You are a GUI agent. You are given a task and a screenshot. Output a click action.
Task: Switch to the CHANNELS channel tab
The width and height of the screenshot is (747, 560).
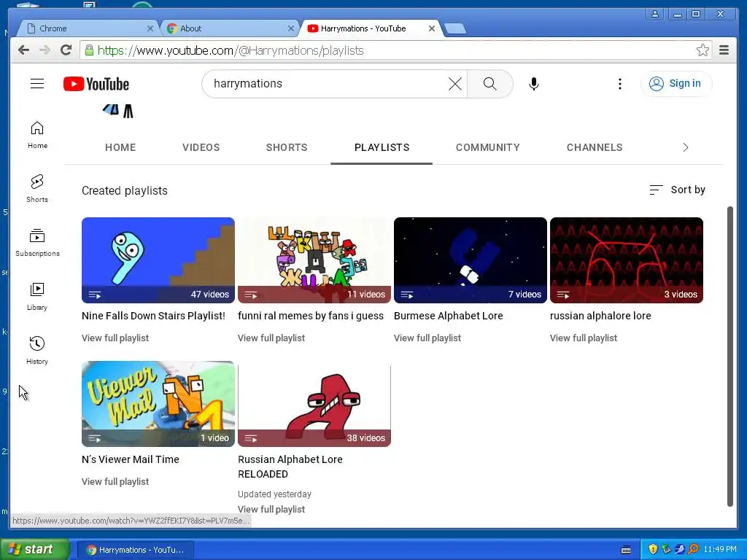coord(595,147)
